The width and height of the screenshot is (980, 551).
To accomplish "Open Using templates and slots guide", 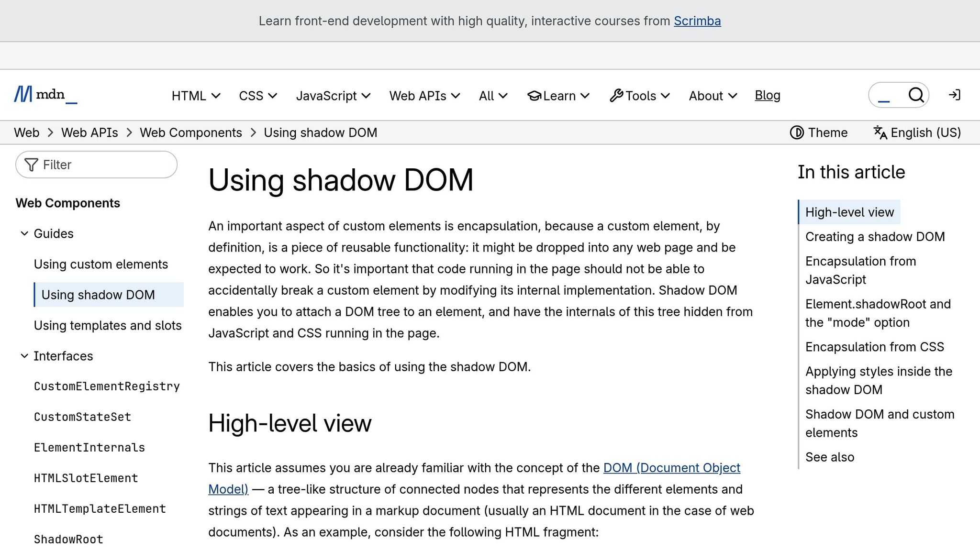I will coord(108,325).
